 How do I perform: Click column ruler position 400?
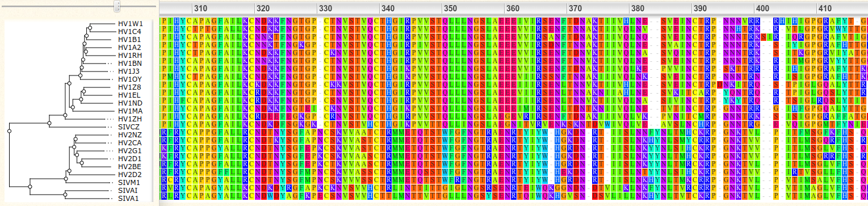coord(762,8)
